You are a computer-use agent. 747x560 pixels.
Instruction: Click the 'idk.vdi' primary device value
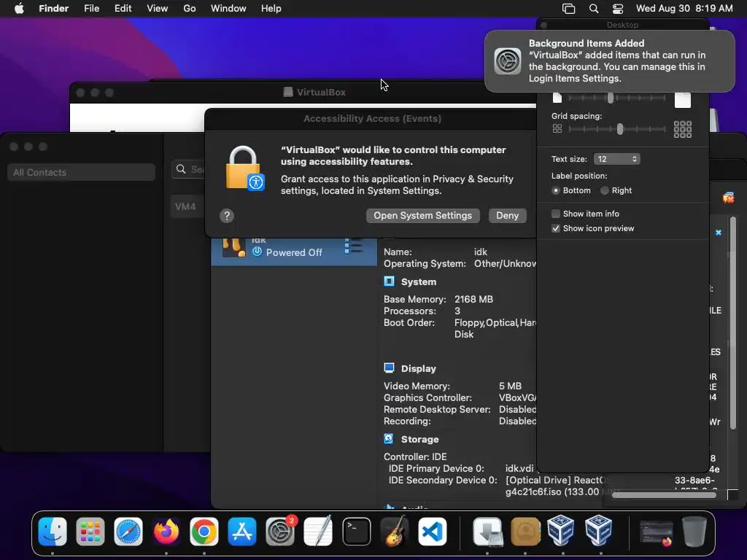point(519,469)
